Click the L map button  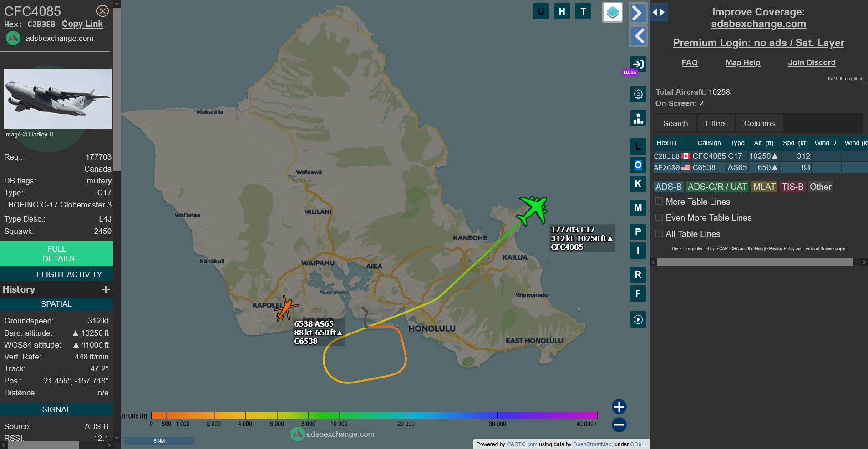tap(638, 146)
